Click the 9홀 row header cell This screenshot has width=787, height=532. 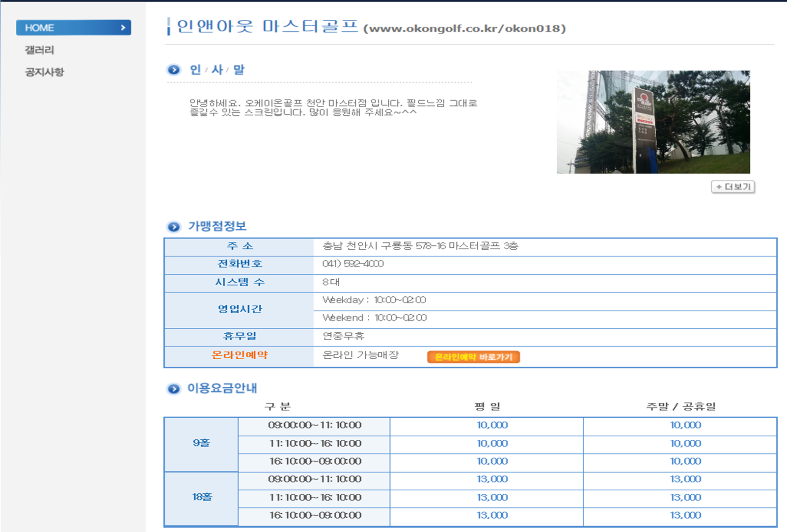point(201,443)
